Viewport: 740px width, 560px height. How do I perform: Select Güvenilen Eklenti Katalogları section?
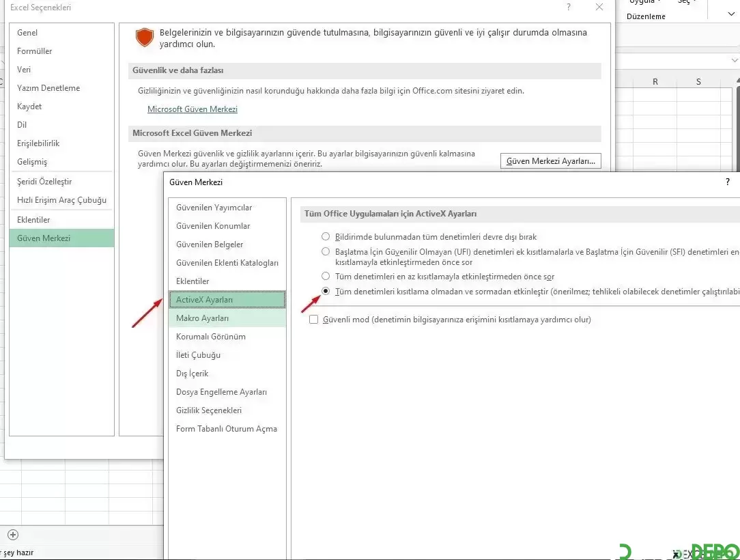(x=227, y=262)
